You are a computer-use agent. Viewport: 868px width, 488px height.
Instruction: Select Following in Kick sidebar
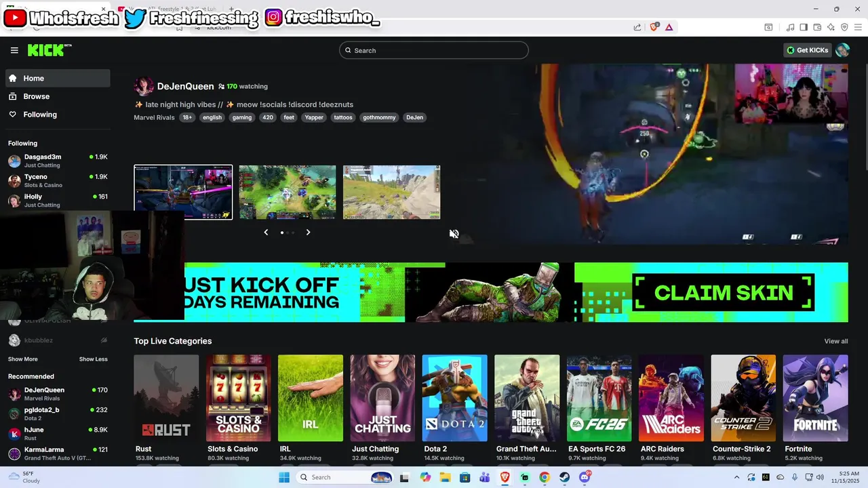[x=58, y=115]
